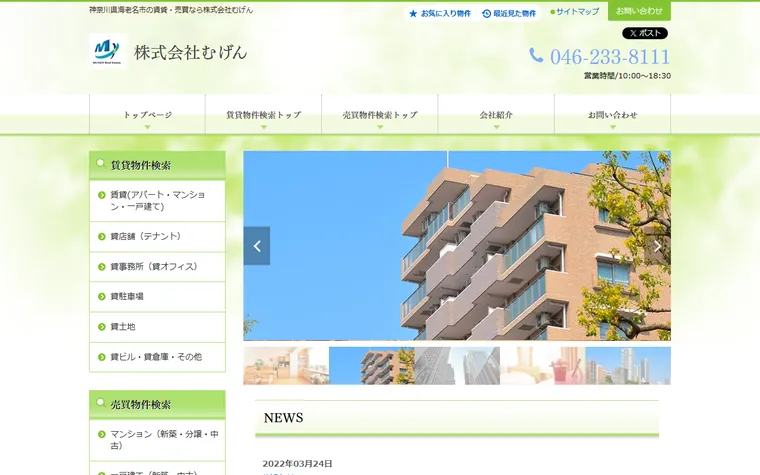760x475 pixels.
Task: Click green arrow bullet beside 賃貸(アパート
Action: (102, 195)
